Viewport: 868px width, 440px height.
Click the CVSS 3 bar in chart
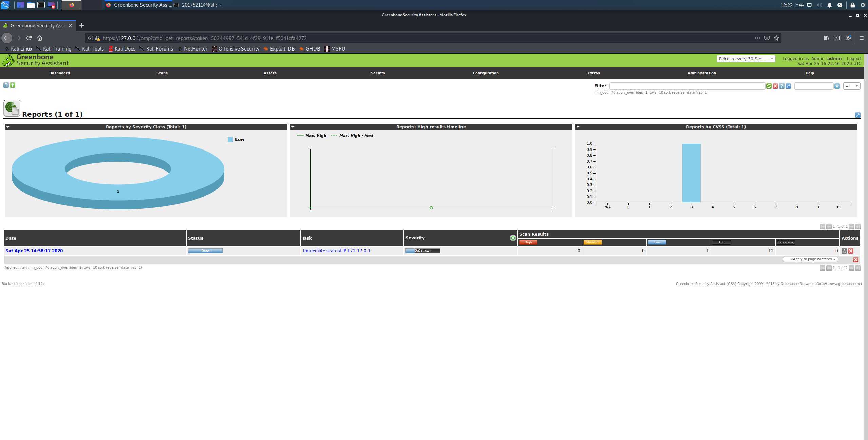(691, 173)
